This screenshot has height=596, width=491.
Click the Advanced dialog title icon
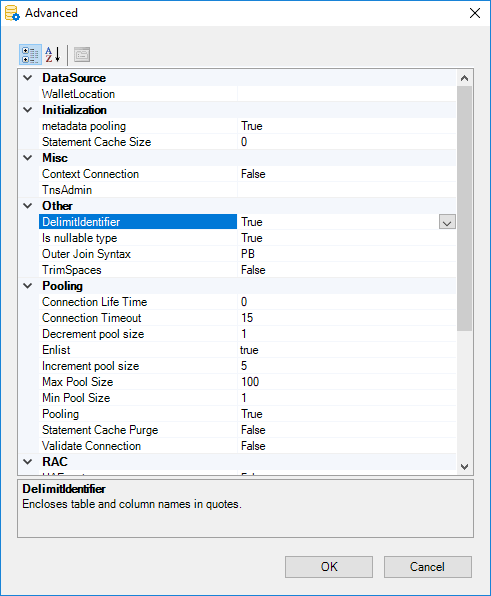click(x=12, y=13)
